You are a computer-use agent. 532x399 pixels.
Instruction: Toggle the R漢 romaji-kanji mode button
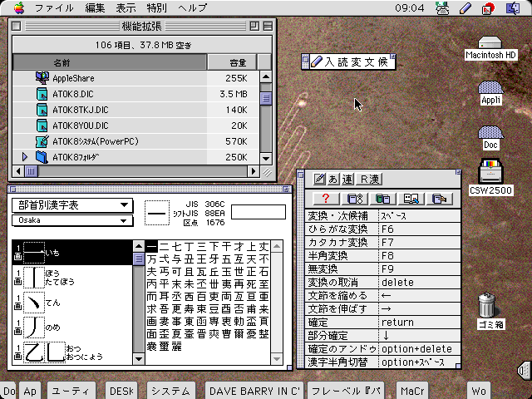pyautogui.click(x=370, y=179)
